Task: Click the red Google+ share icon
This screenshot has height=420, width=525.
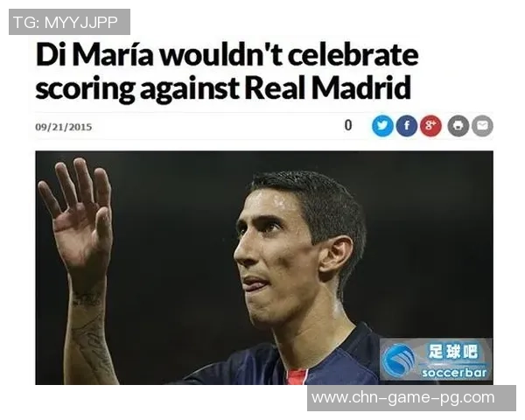Action: (430, 126)
